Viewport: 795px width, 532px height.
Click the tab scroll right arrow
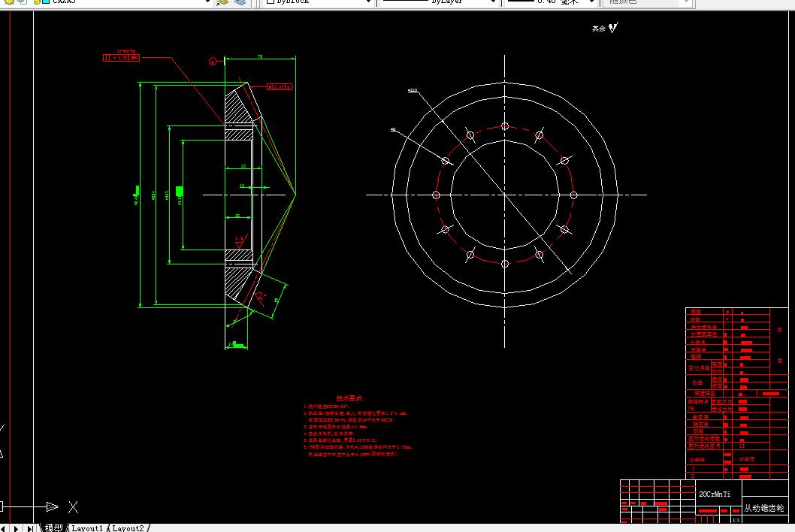17,528
